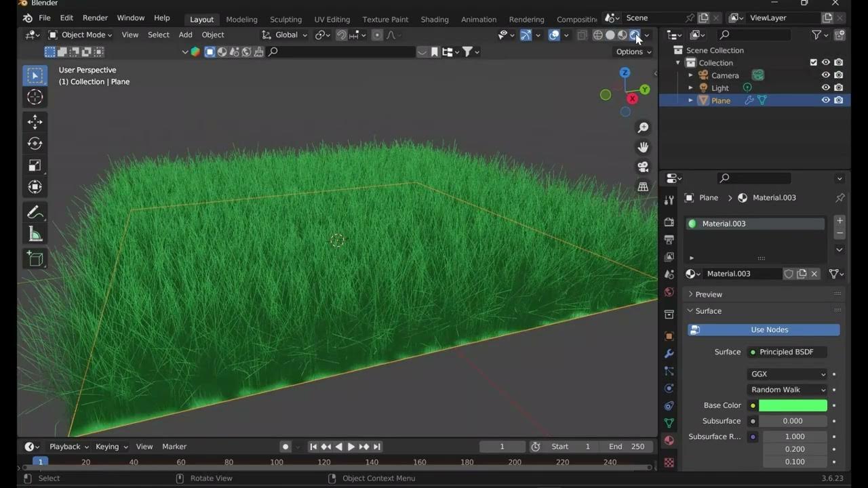Open Playback settings in timeline
The image size is (868, 488).
pyautogui.click(x=68, y=447)
